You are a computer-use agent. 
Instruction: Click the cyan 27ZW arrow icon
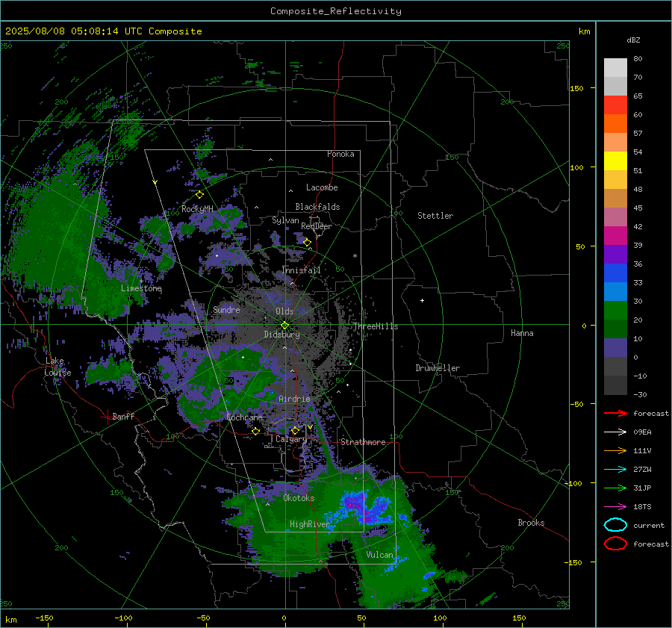[615, 470]
